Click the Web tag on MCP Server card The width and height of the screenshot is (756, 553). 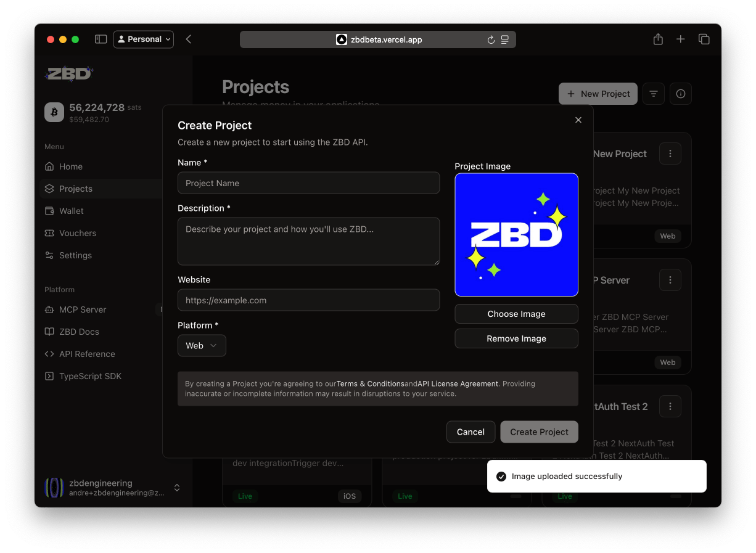pyautogui.click(x=668, y=363)
